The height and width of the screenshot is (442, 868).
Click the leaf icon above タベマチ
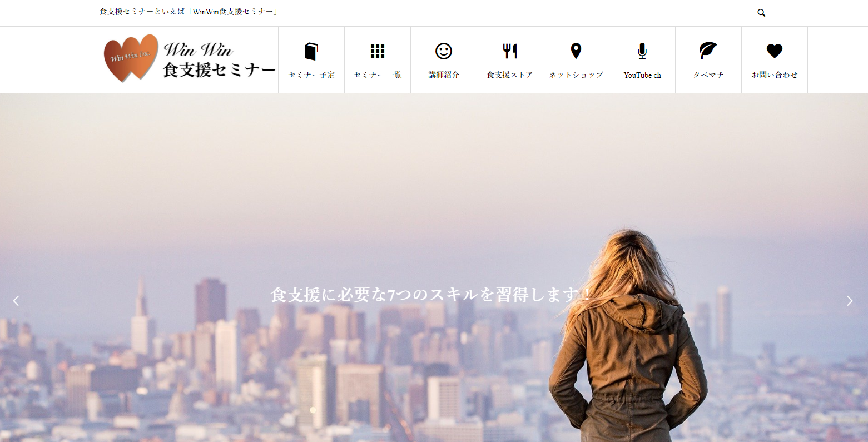(x=708, y=51)
